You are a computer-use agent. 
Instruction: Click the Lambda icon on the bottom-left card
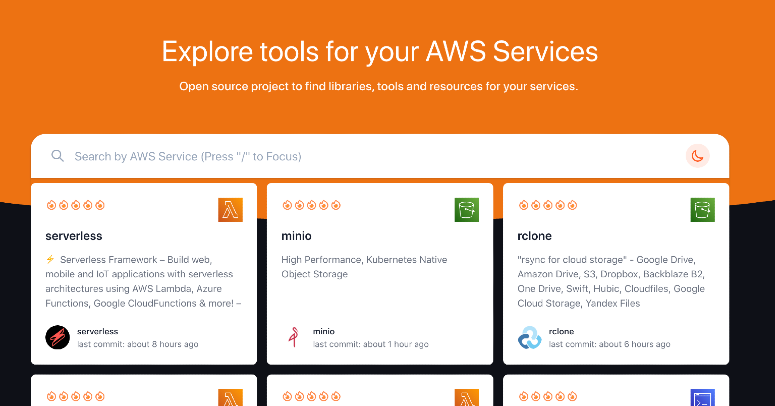point(230,398)
